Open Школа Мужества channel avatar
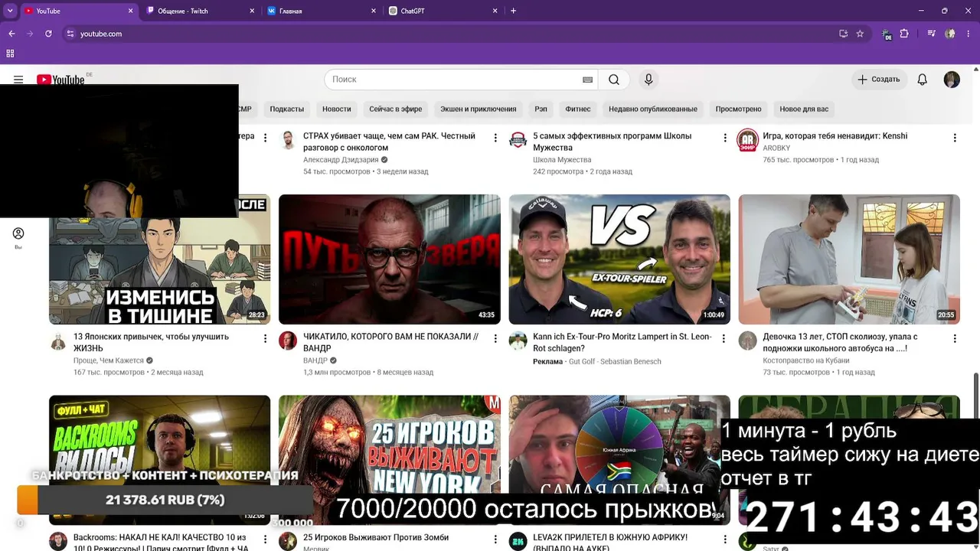Viewport: 980px width, 551px height. pyautogui.click(x=518, y=140)
